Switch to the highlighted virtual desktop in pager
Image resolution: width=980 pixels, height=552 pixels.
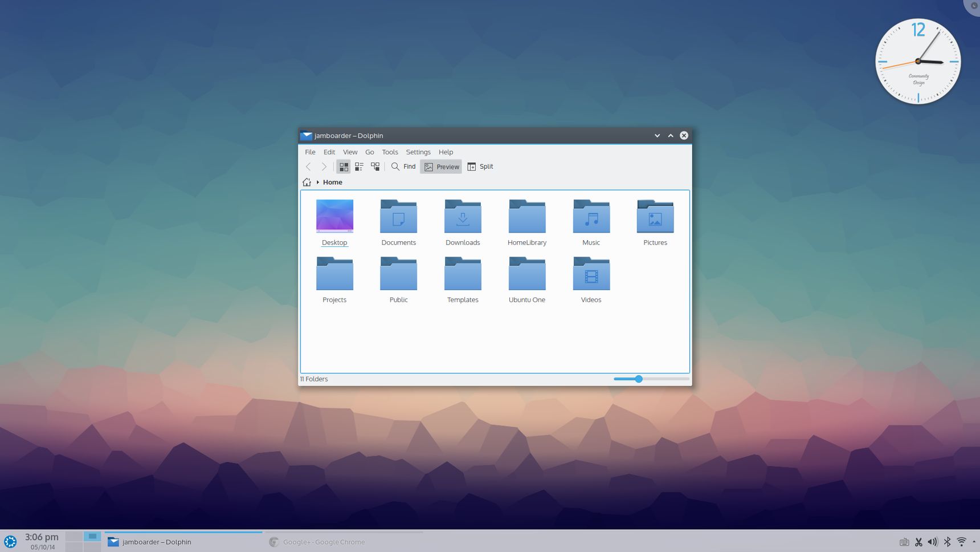(x=92, y=536)
